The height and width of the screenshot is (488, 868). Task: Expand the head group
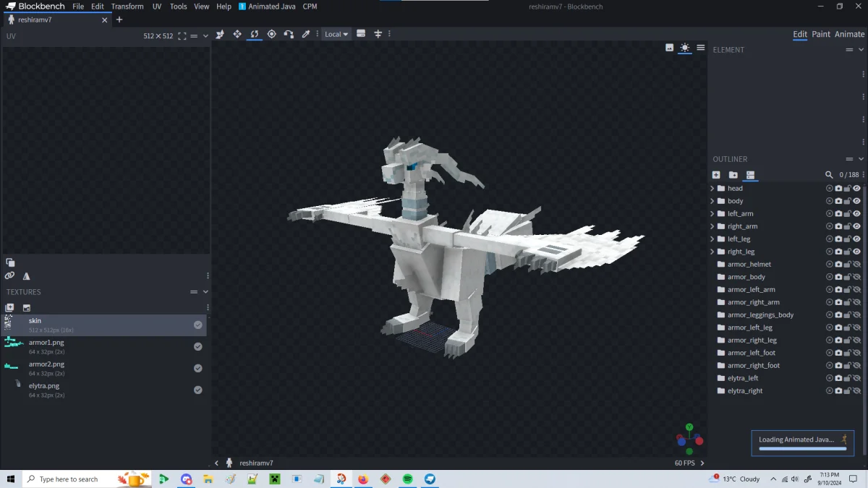pyautogui.click(x=712, y=188)
